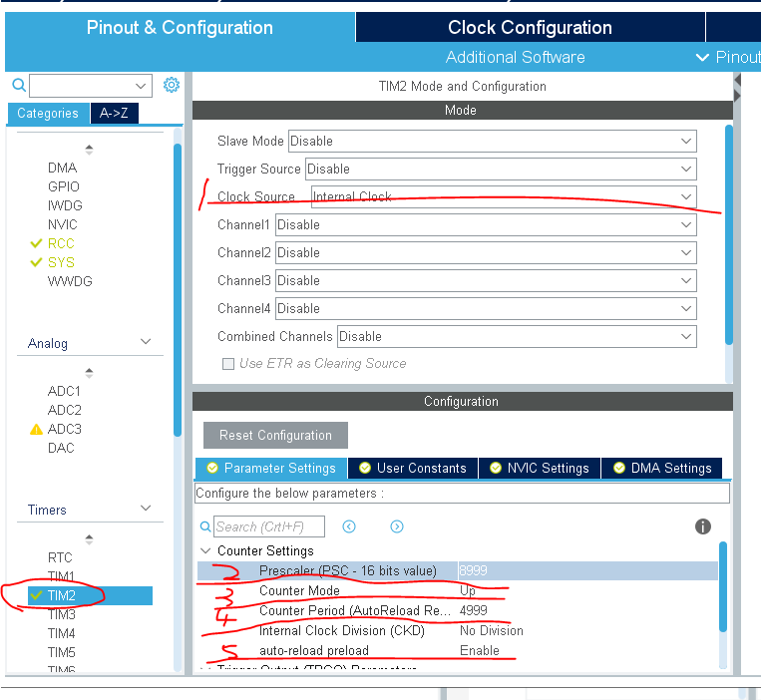
Task: Open the Clock Source dropdown
Action: (x=504, y=197)
